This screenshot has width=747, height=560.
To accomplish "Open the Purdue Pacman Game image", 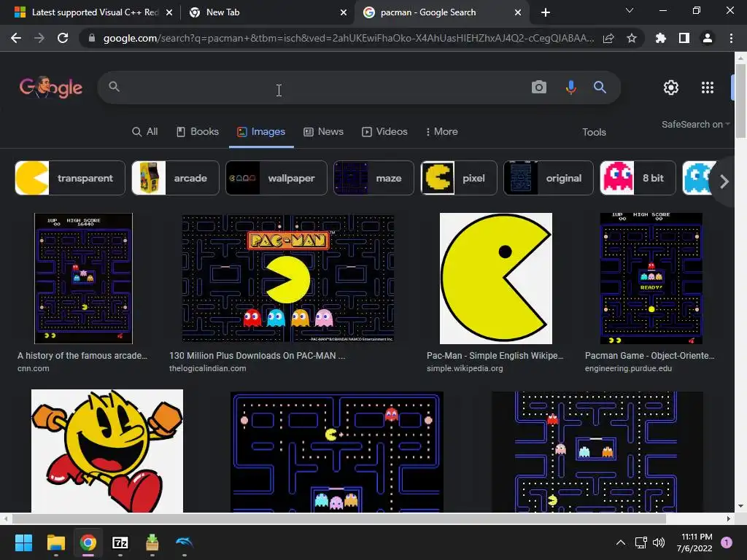I will point(651,279).
